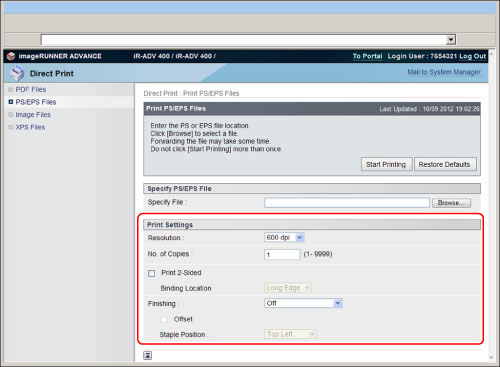Click the Browse button for file selection
This screenshot has width=500, height=367.
click(x=451, y=203)
